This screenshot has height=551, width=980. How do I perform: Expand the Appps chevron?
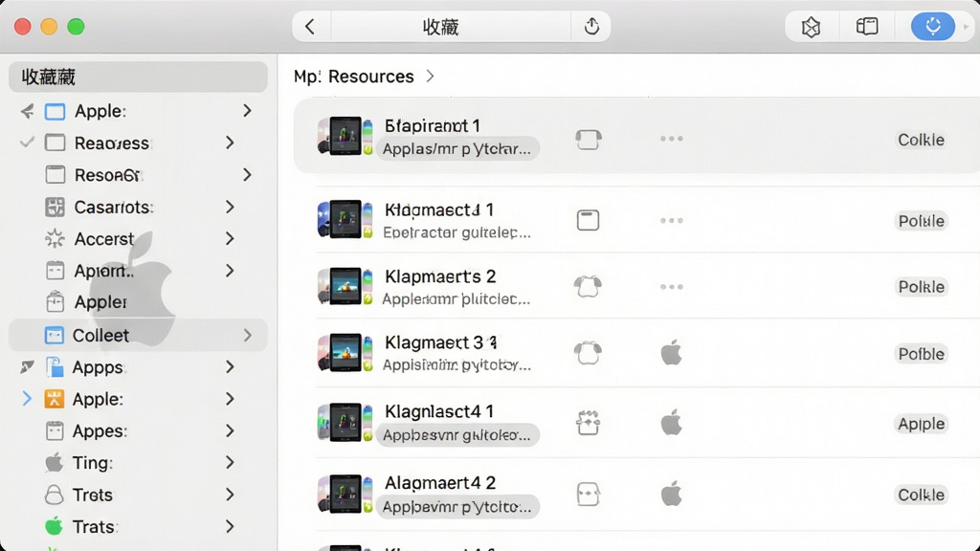tap(230, 366)
